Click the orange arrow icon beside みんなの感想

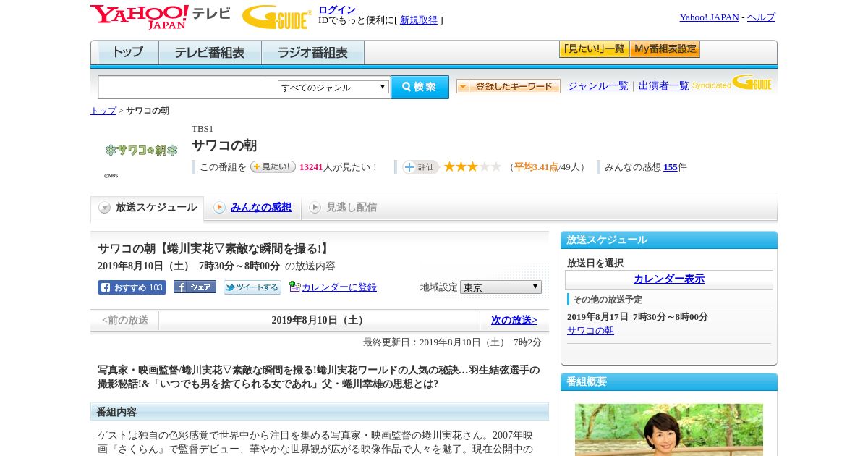219,208
